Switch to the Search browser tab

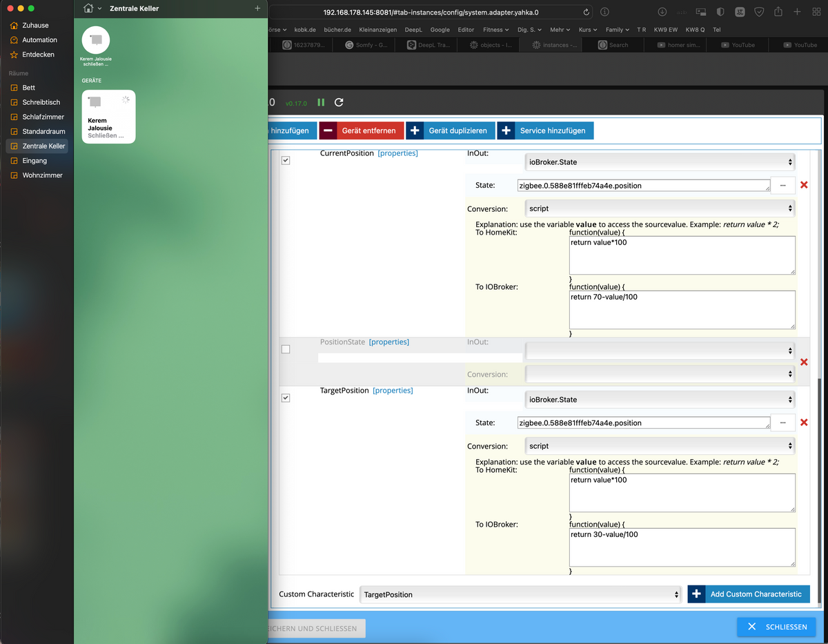tap(613, 45)
